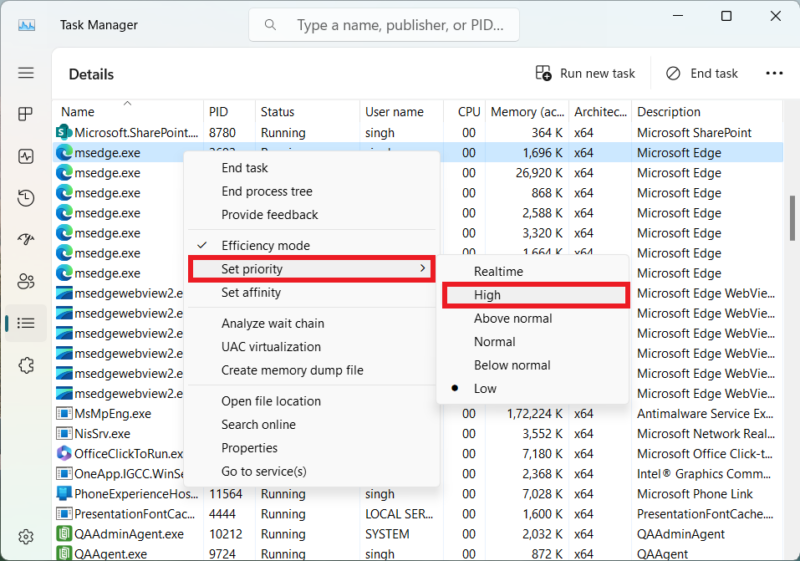
Task: Open the App history page icon
Action: pyautogui.click(x=26, y=198)
